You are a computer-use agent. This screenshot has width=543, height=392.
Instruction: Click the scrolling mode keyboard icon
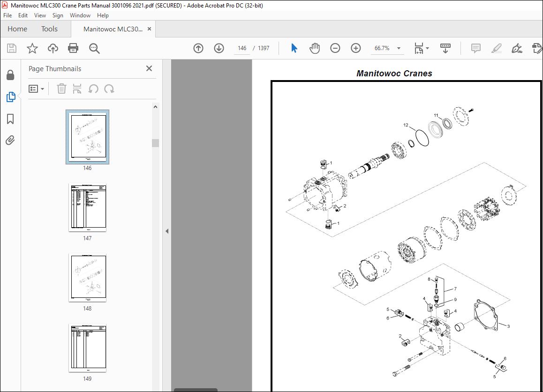(x=445, y=48)
